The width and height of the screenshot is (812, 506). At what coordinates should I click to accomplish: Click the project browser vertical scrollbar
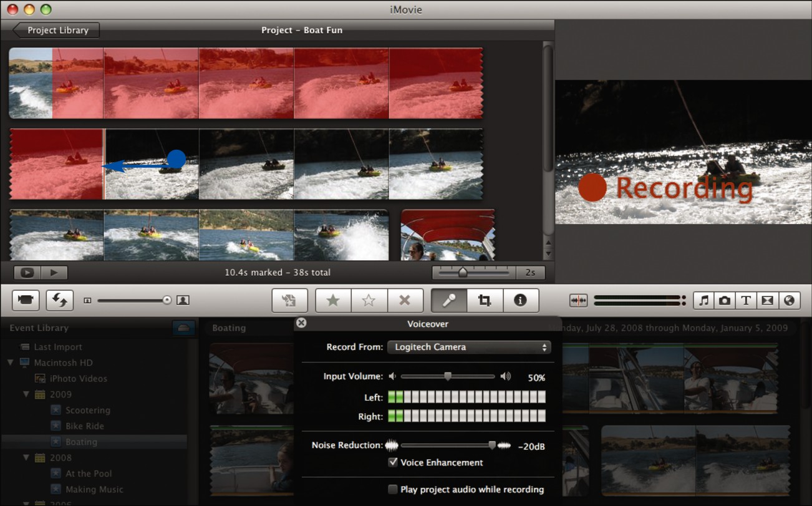coord(548,108)
